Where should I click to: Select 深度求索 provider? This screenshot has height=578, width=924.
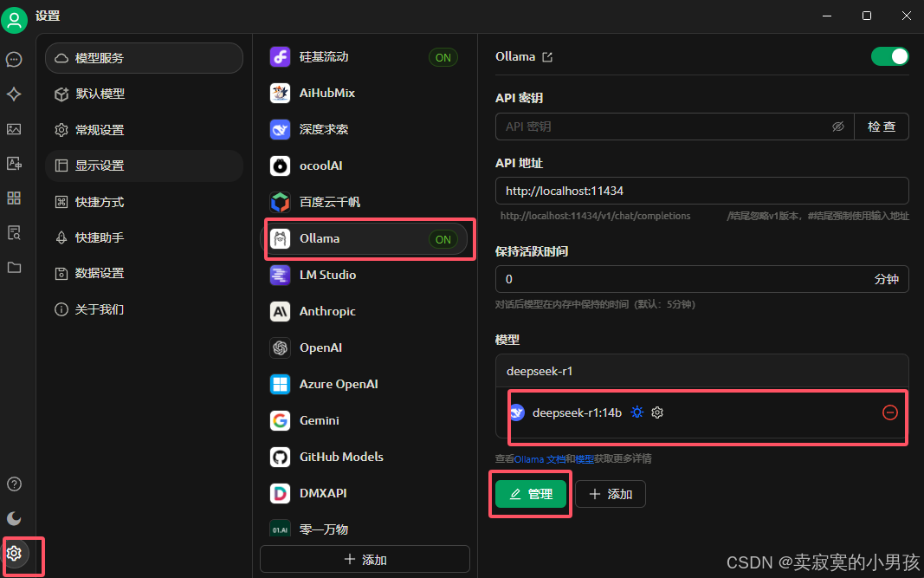[x=365, y=130]
